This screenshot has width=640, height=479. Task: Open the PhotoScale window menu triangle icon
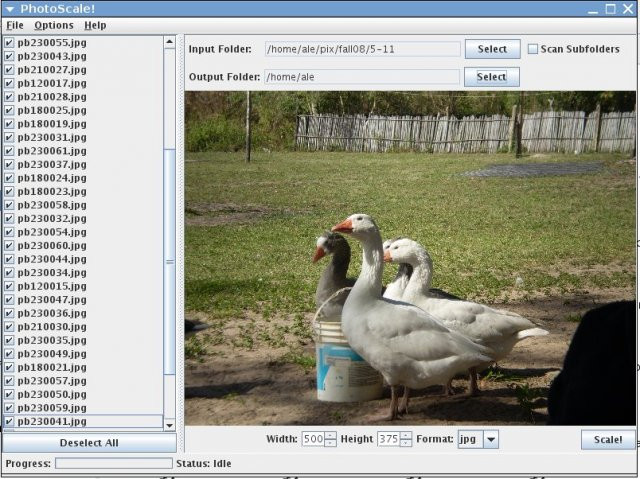tap(10, 9)
